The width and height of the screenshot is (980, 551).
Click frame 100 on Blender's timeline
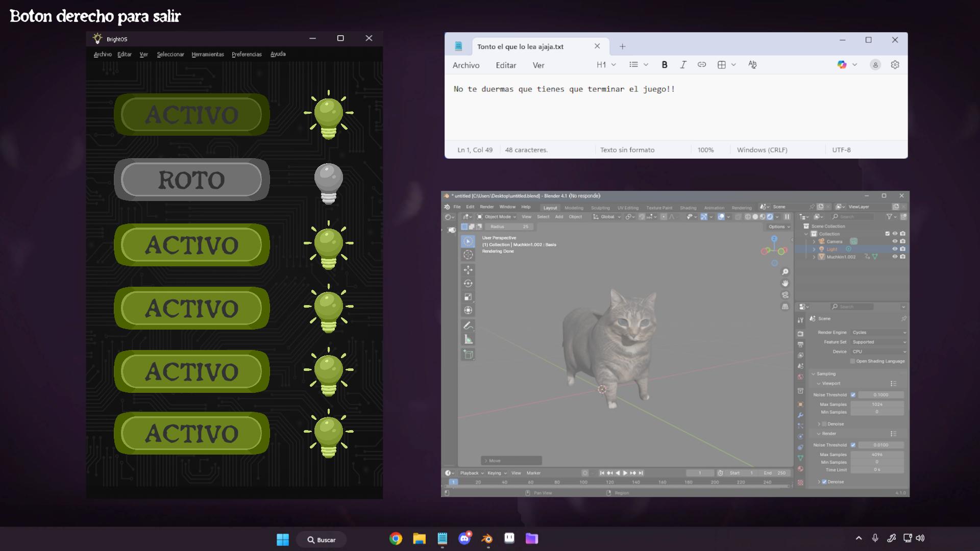[583, 483]
